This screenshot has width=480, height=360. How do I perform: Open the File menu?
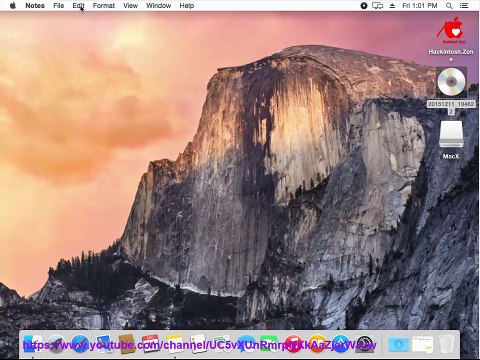(59, 6)
